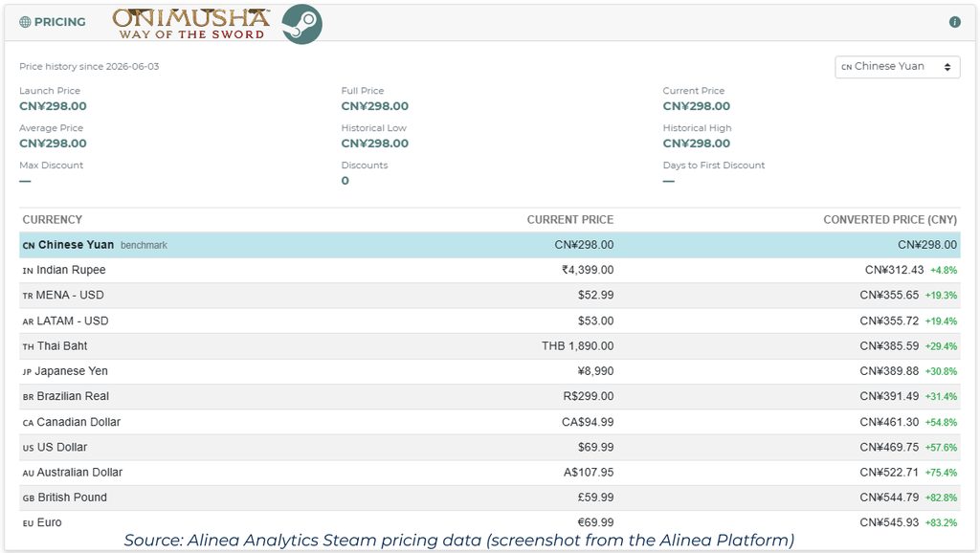The width and height of the screenshot is (980, 553).
Task: Click the A$107.95 price cell
Action: click(589, 473)
